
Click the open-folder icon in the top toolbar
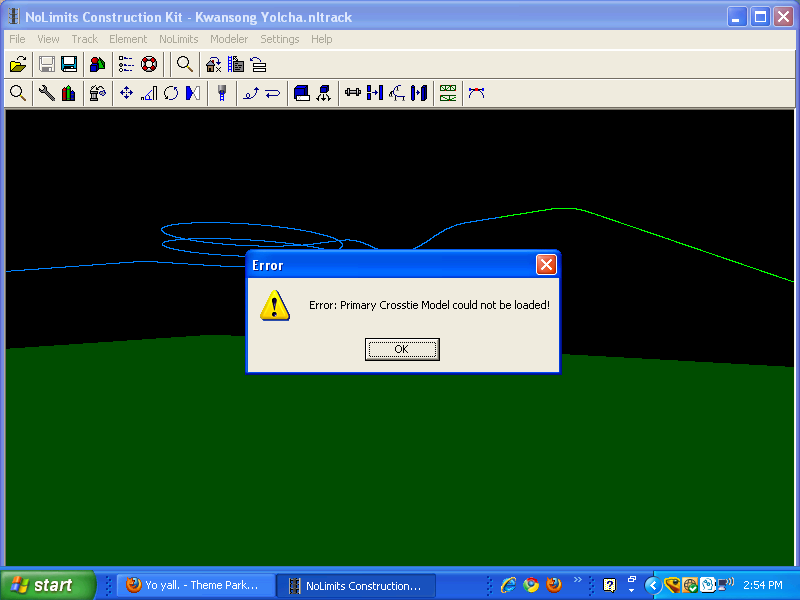click(18, 64)
